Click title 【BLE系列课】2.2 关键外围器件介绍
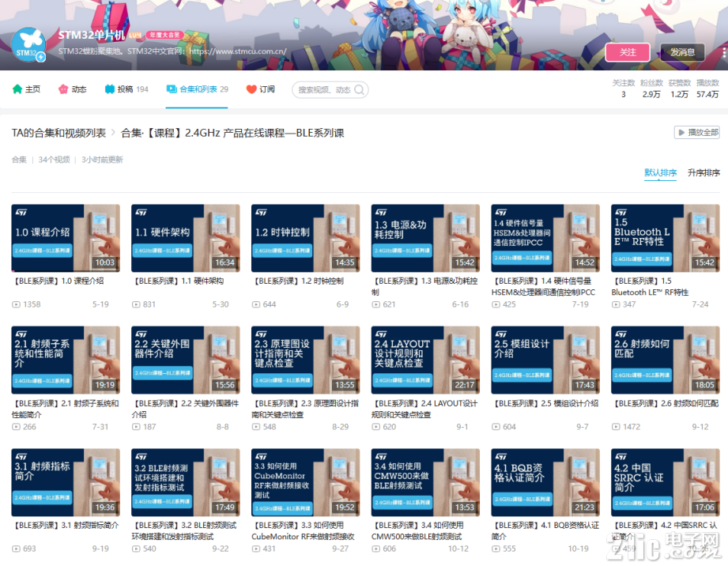The image size is (728, 566). 185,409
